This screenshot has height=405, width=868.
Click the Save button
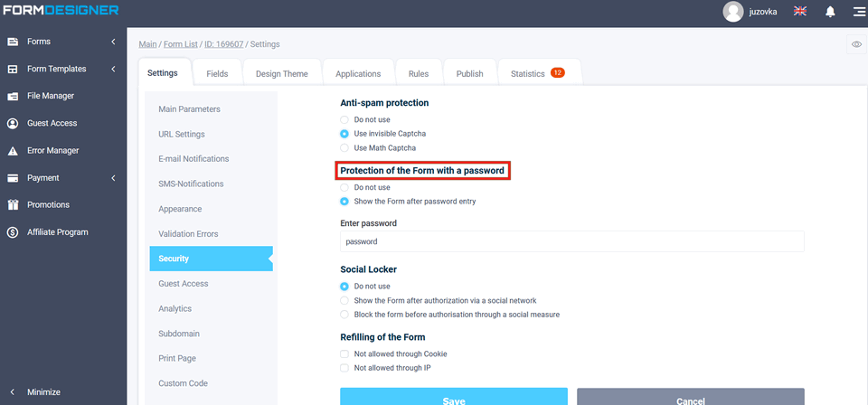(453, 399)
